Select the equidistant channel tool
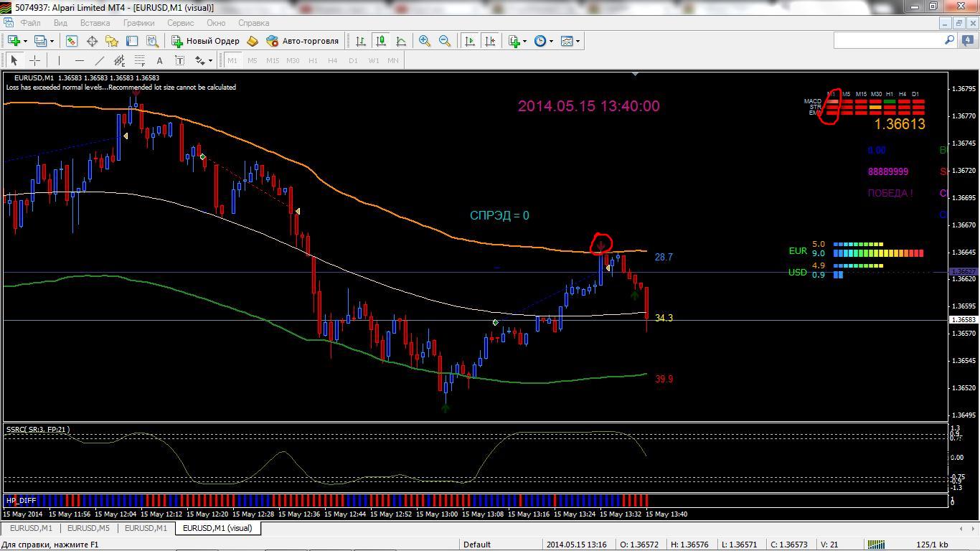The height and width of the screenshot is (551, 980). point(119,60)
